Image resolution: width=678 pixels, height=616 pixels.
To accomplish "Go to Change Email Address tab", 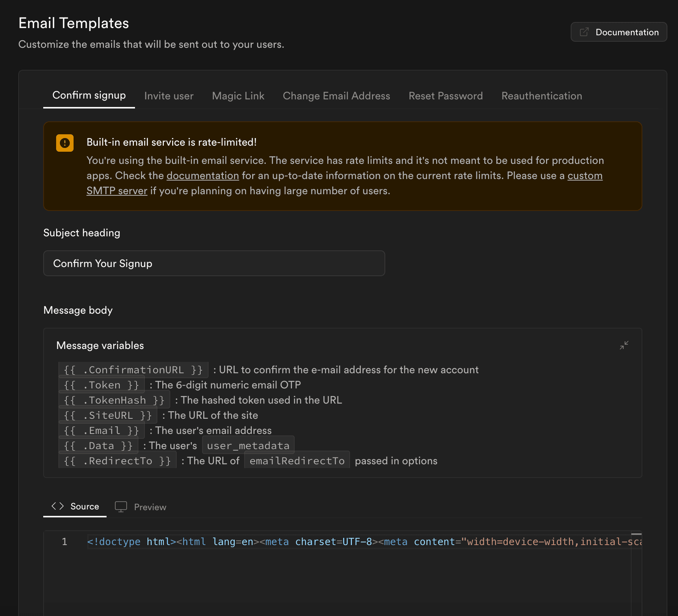I will [x=336, y=96].
